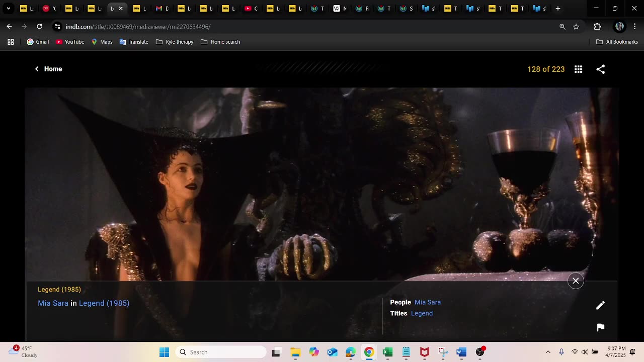Open Chrome profile avatar
The image size is (644, 362).
tap(619, 27)
